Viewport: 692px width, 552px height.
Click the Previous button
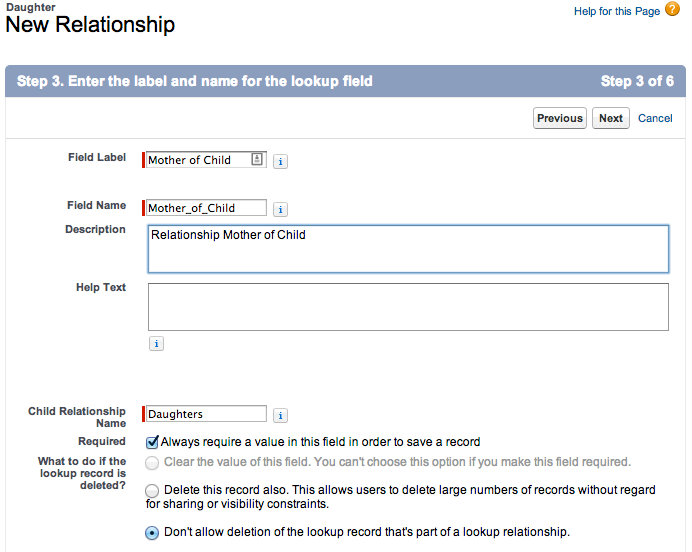[559, 118]
